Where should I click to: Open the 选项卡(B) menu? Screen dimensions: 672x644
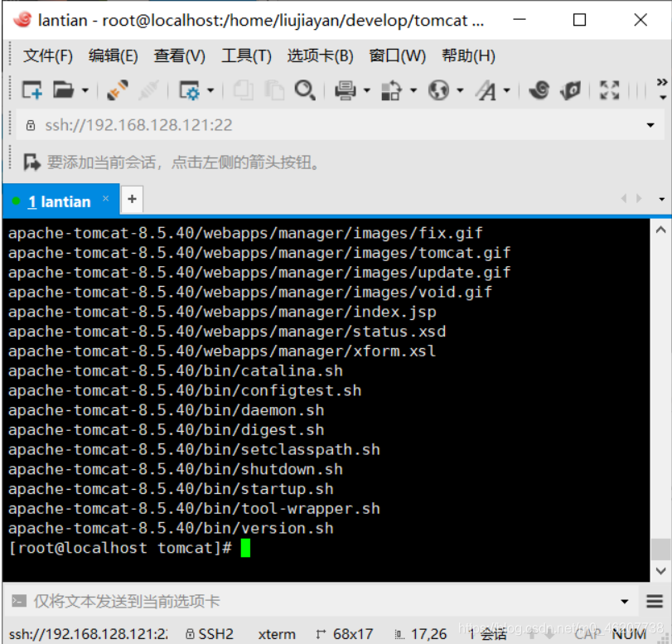coord(320,56)
